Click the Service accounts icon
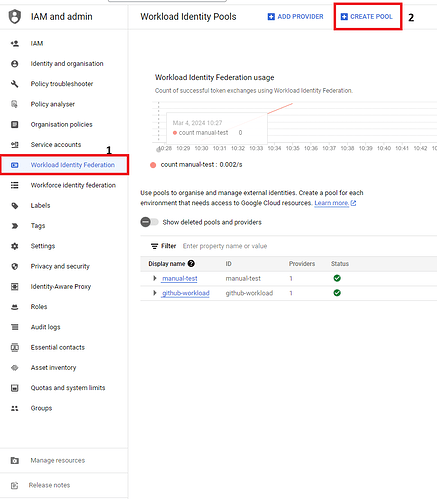 (x=15, y=145)
